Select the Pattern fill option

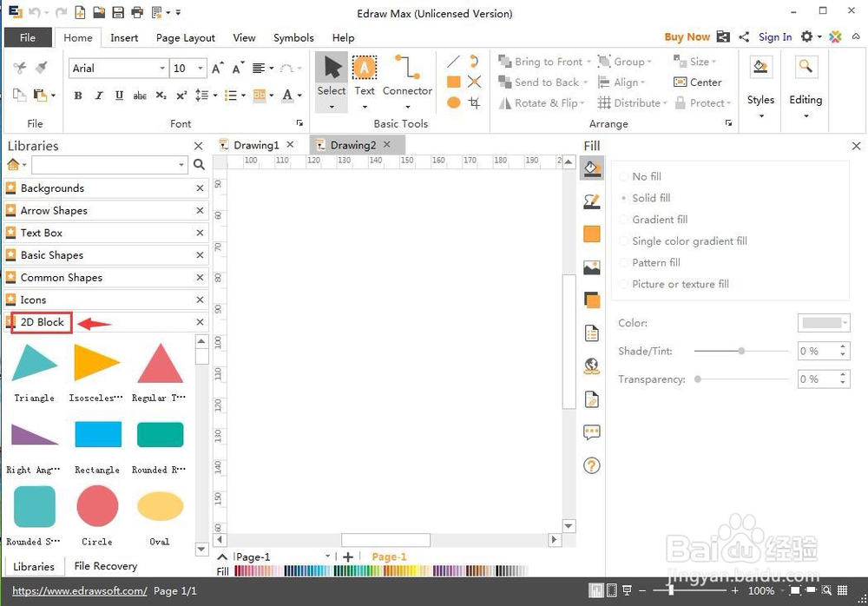(650, 262)
